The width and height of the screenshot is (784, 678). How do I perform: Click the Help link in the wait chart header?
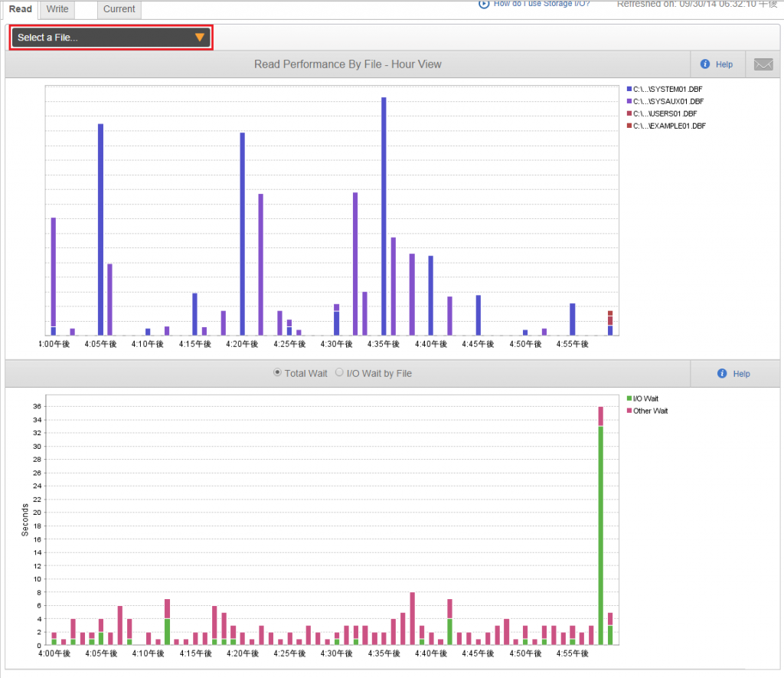pos(741,374)
